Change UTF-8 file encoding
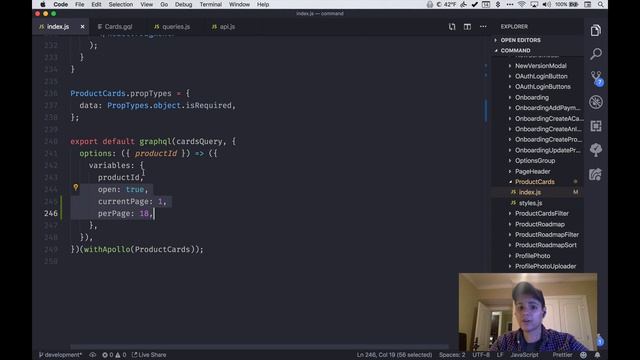This screenshot has height=360, width=640. tap(481, 355)
